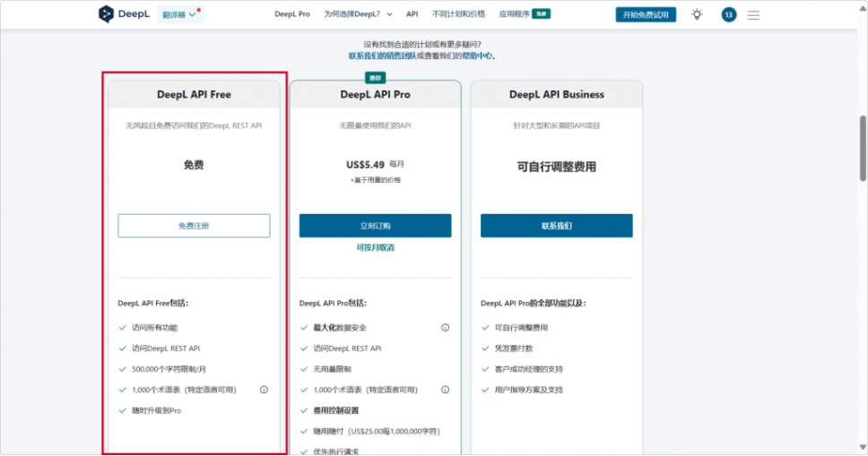Image resolution: width=868 pixels, height=456 pixels.
Task: Click 500,000个字符限制/月 feature text
Action: (169, 369)
